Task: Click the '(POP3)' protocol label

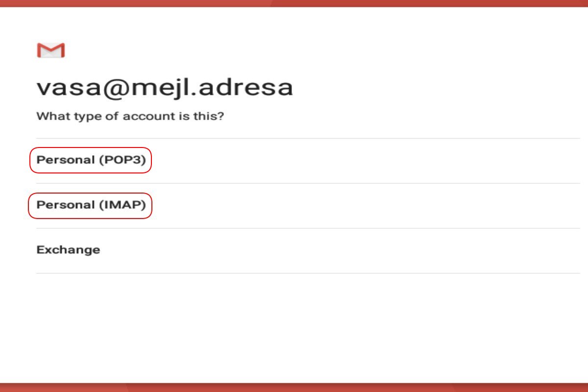Action: coord(122,160)
